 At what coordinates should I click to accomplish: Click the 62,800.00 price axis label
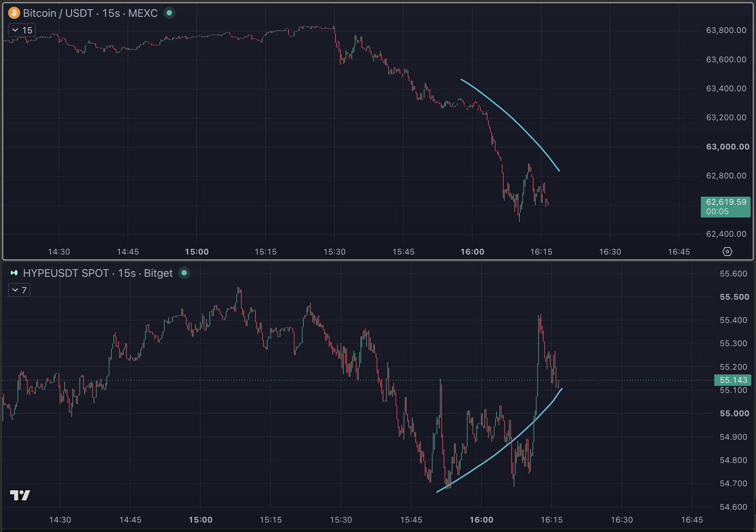point(726,176)
